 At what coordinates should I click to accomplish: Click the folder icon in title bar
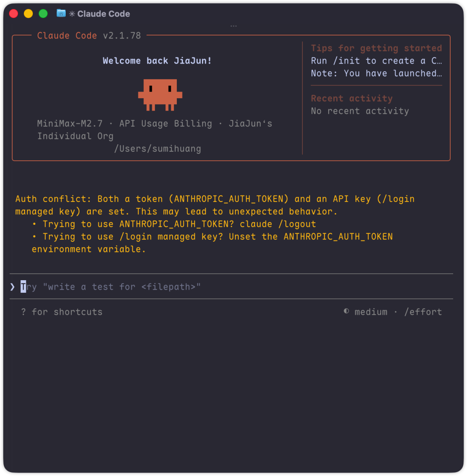point(61,13)
